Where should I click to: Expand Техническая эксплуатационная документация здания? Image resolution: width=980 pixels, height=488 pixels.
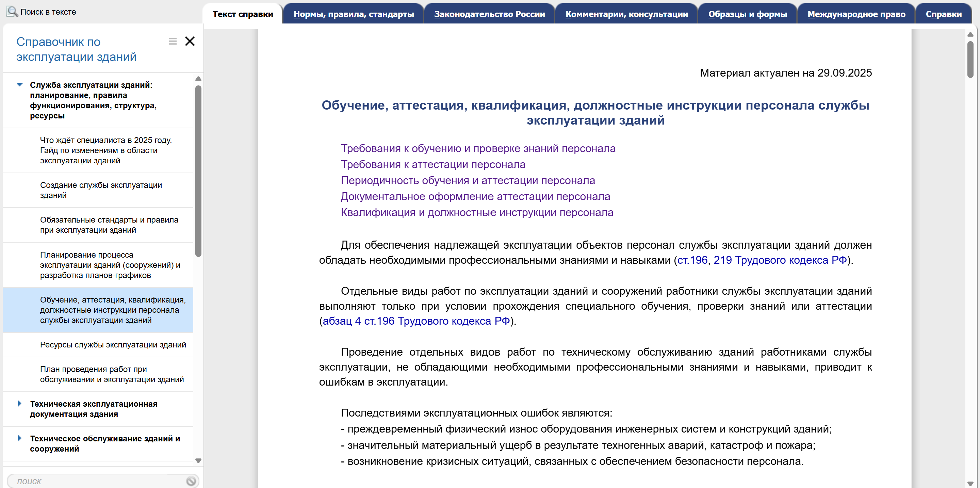click(x=20, y=404)
